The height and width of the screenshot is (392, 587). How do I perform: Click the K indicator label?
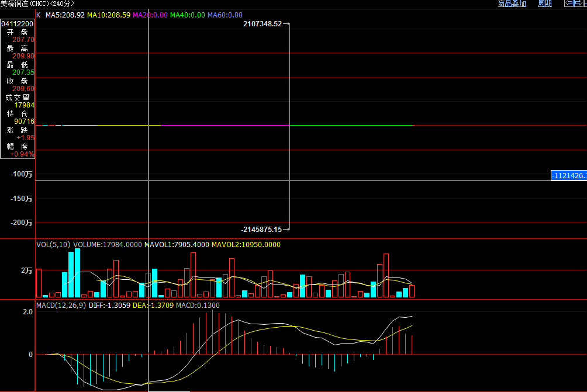coord(39,15)
